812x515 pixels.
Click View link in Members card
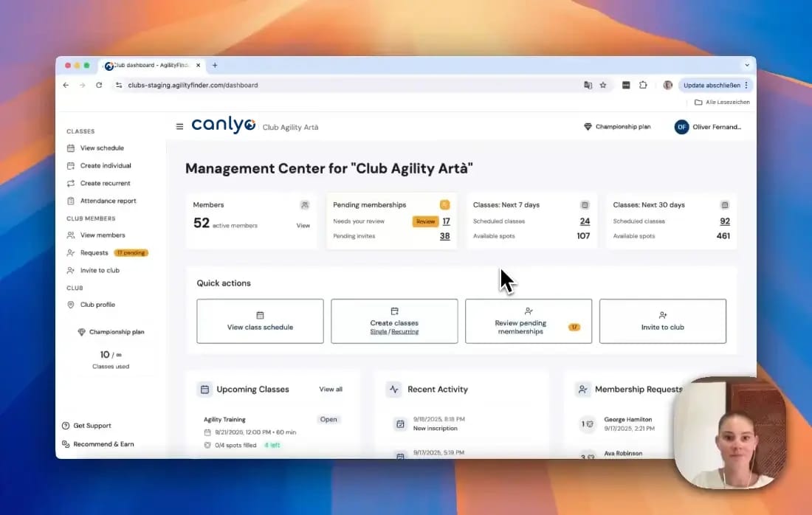pos(303,226)
